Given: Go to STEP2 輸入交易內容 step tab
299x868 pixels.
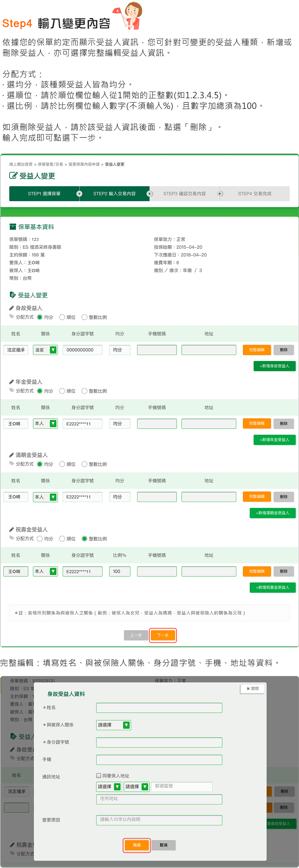Looking at the screenshot, I should pos(114,194).
